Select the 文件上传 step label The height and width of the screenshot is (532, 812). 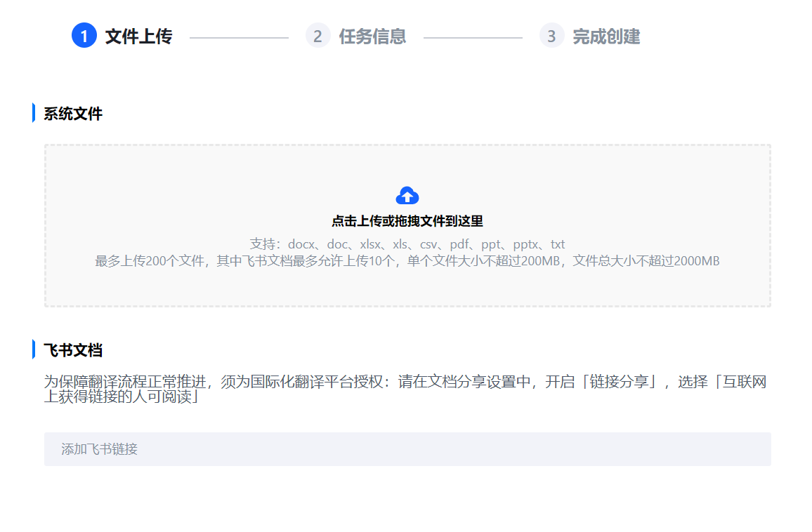138,36
